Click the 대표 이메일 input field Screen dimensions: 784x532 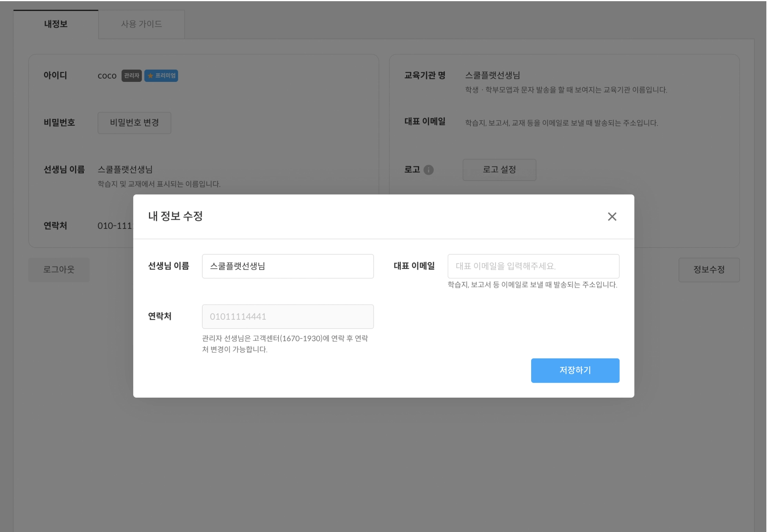pos(533,266)
